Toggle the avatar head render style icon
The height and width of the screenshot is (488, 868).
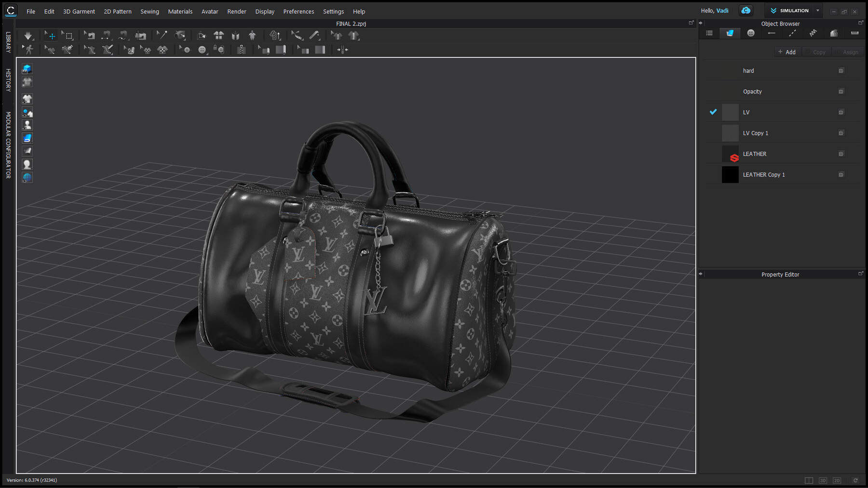coord(27,164)
